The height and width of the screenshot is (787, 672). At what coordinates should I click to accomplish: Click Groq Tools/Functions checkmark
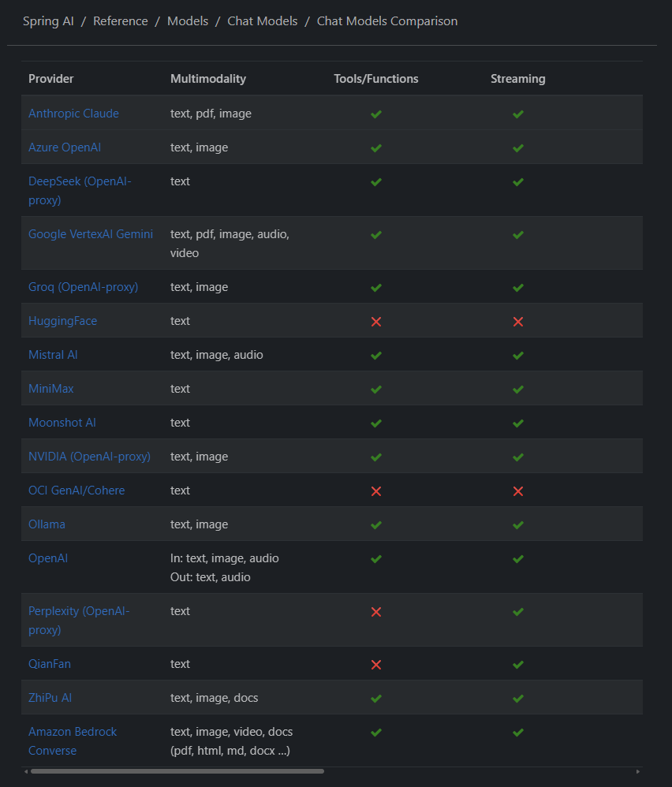(376, 288)
